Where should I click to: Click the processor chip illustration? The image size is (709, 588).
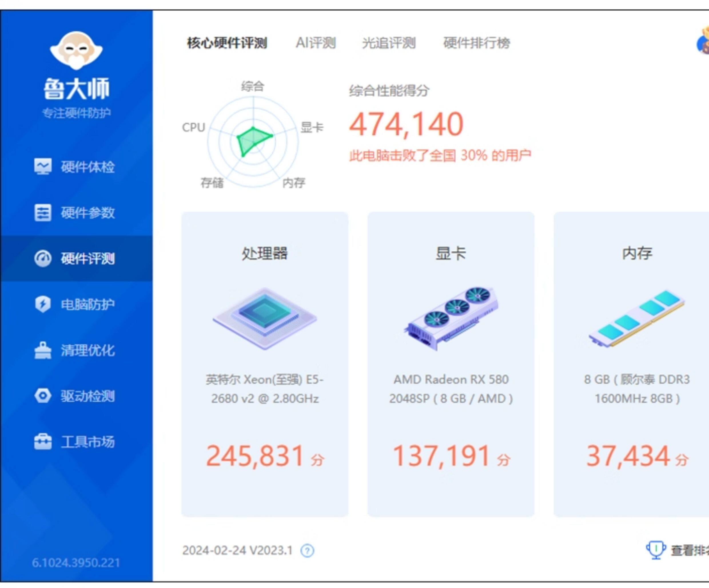tap(265, 319)
